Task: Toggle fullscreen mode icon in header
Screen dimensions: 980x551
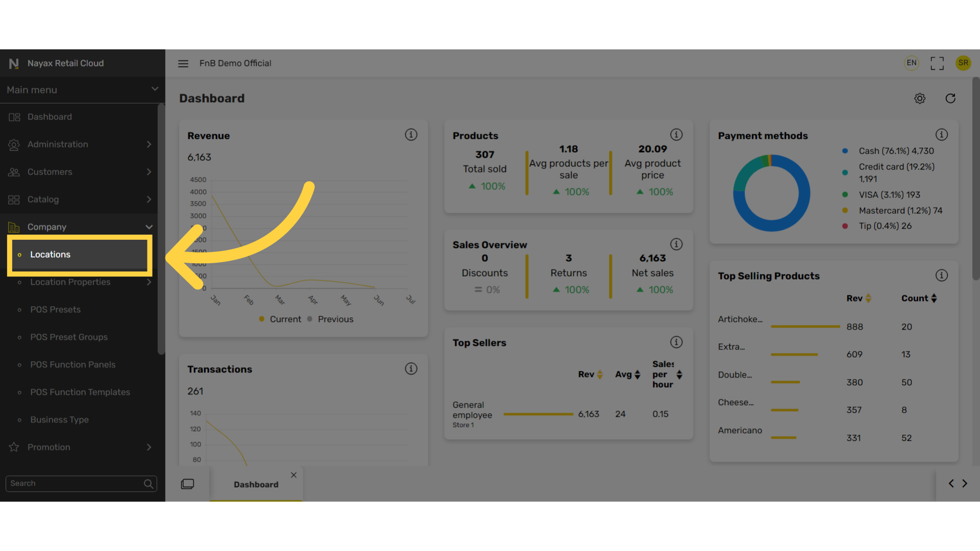Action: 937,63
